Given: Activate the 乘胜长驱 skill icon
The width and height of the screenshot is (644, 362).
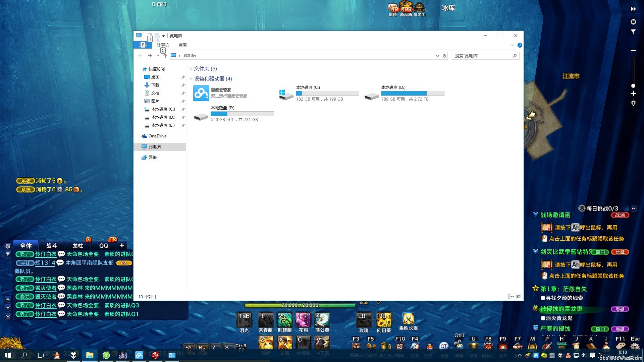Looking at the screenshot, I should pyautogui.click(x=409, y=319).
